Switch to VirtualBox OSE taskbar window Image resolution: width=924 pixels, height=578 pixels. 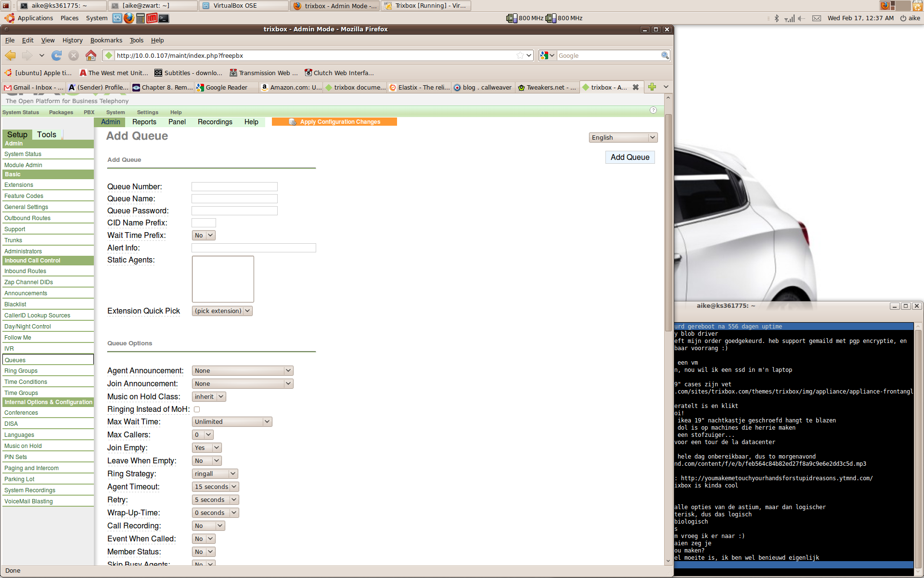coord(244,6)
